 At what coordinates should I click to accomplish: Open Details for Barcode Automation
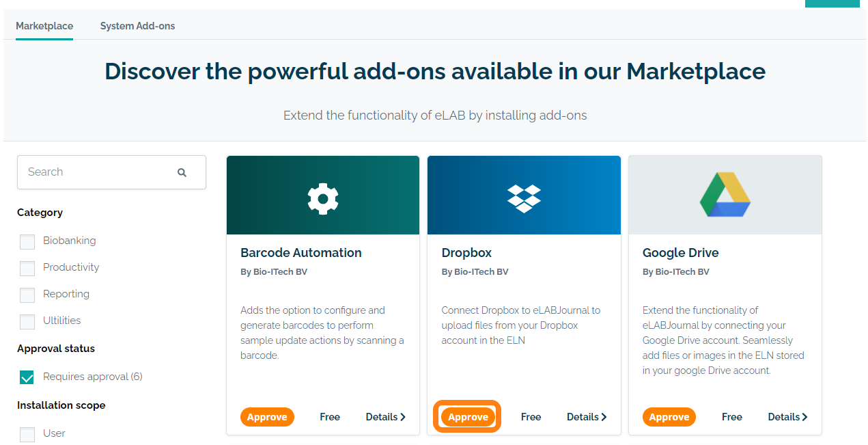coord(385,417)
